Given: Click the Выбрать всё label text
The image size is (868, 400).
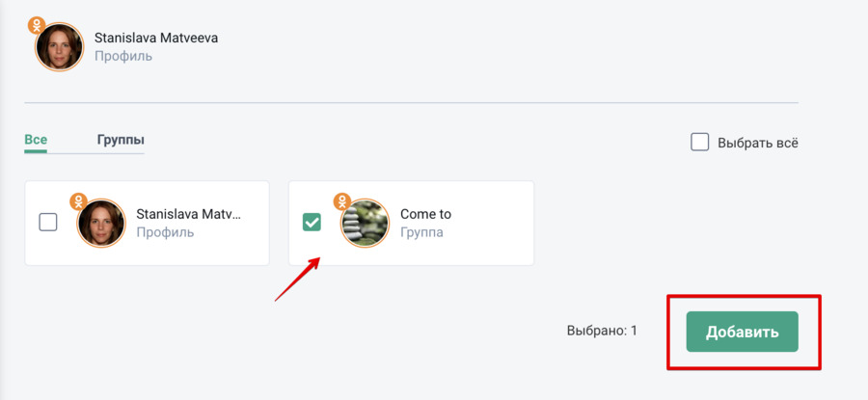Looking at the screenshot, I should point(758,144).
